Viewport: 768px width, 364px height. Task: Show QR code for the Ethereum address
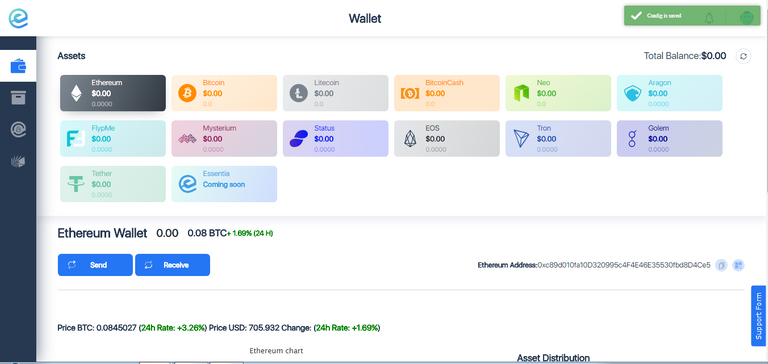coord(738,265)
